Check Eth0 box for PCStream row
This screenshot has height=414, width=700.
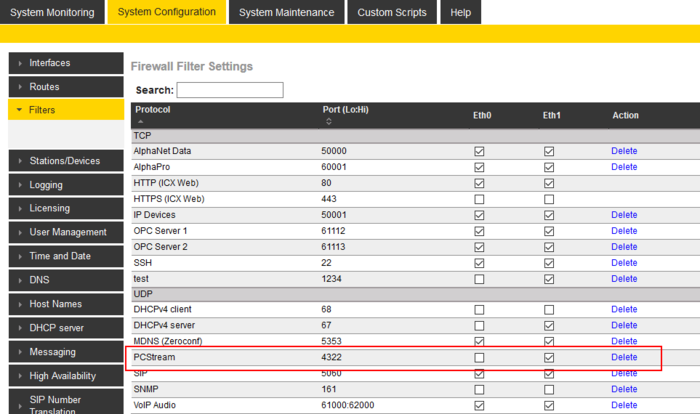[479, 357]
